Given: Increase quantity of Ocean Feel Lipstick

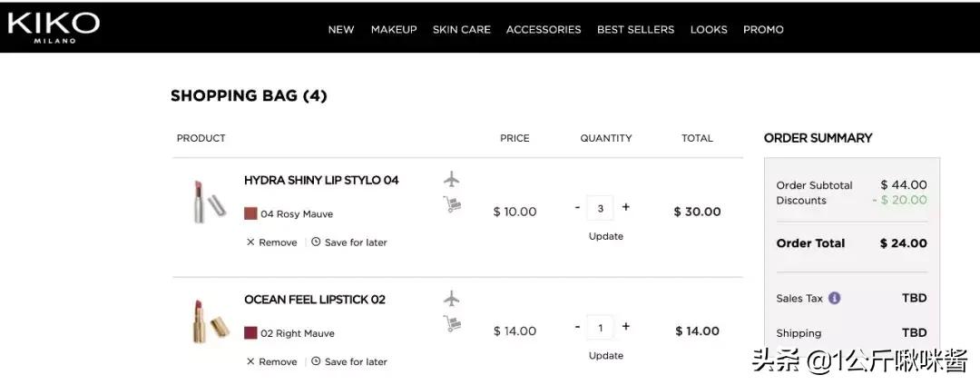Looking at the screenshot, I should (626, 327).
